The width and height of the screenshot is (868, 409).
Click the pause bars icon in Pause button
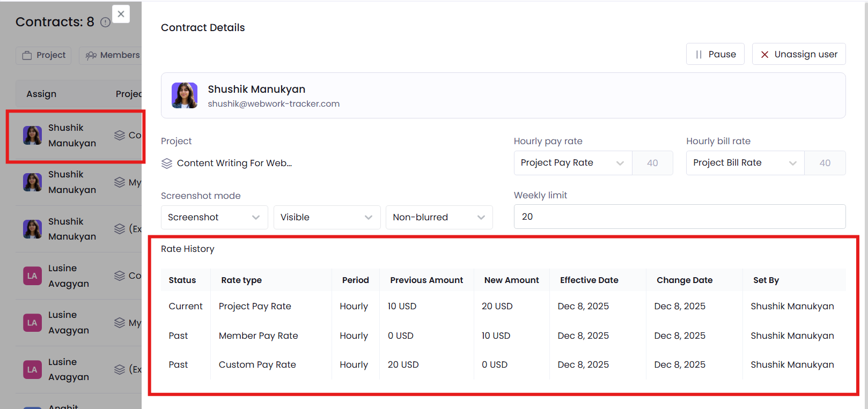tap(698, 55)
